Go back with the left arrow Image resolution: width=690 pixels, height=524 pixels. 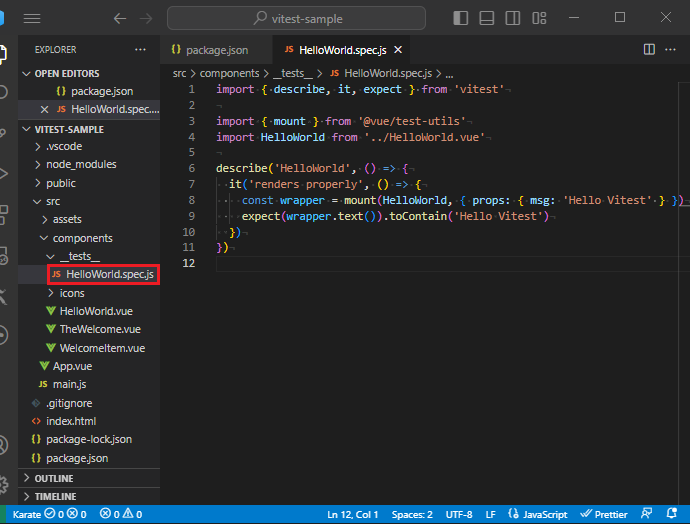click(120, 18)
